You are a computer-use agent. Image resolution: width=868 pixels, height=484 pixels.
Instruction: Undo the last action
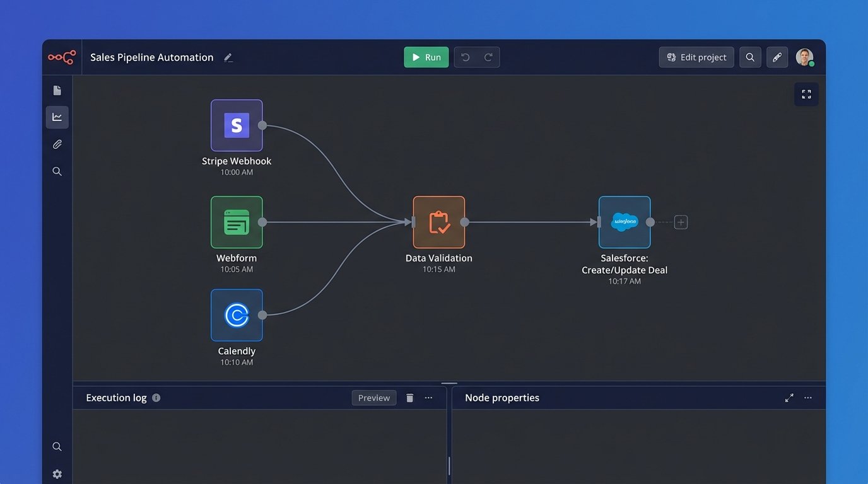466,57
